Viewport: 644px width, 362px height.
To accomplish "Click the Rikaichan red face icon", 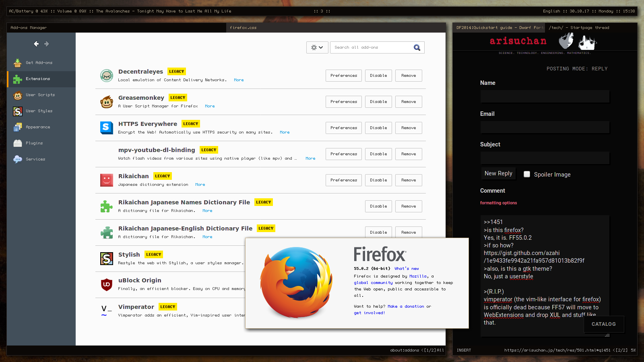I will coord(107,180).
